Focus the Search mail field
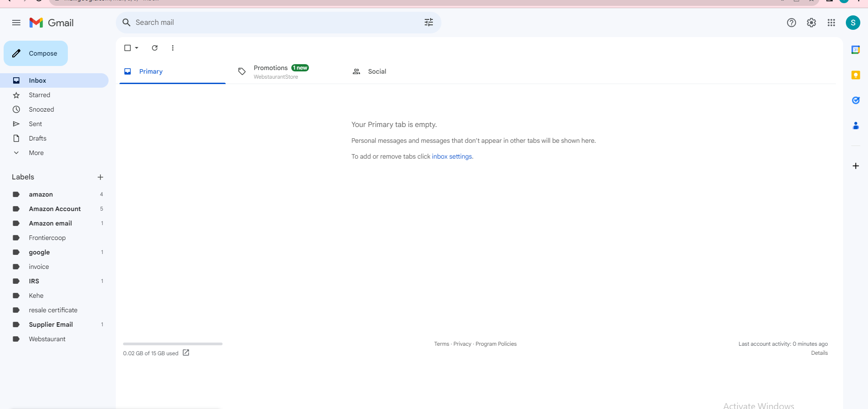This screenshot has width=868, height=409. coord(279,23)
